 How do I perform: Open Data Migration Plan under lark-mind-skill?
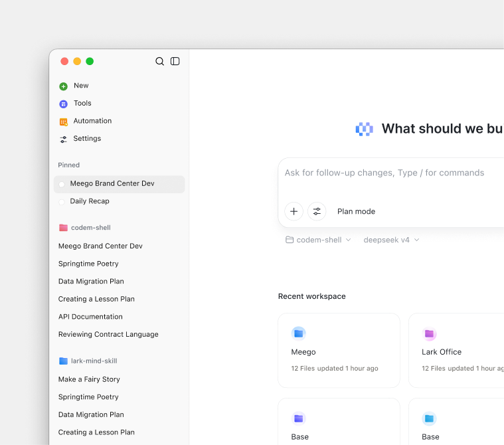pyautogui.click(x=91, y=414)
